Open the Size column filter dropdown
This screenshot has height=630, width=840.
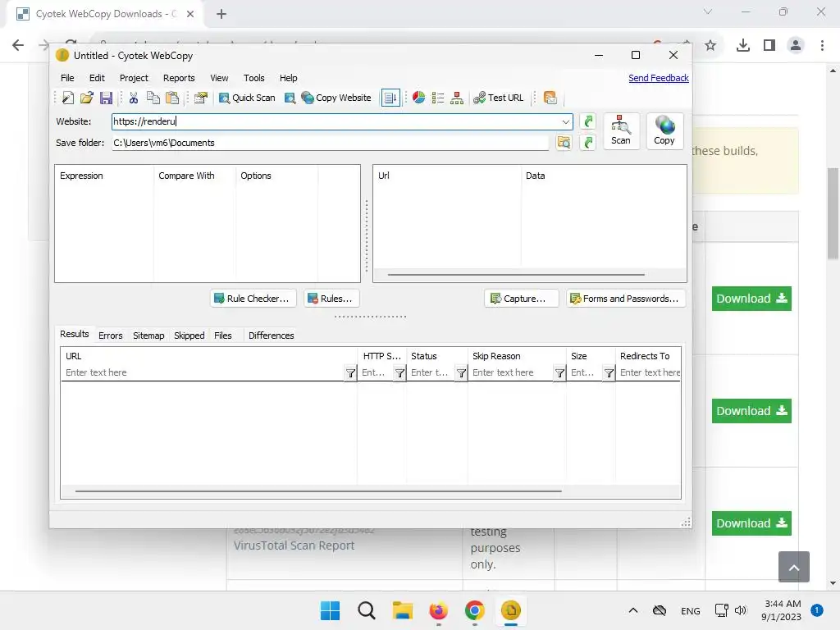tap(609, 373)
